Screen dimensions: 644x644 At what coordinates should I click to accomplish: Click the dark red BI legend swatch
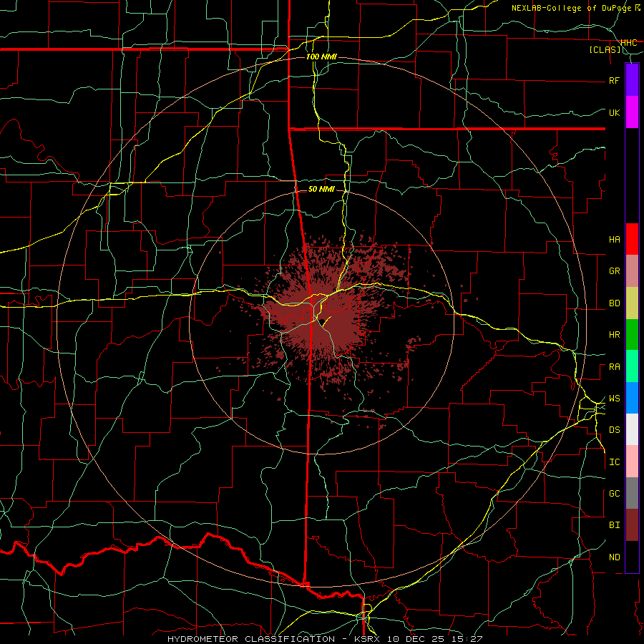pyautogui.click(x=632, y=525)
